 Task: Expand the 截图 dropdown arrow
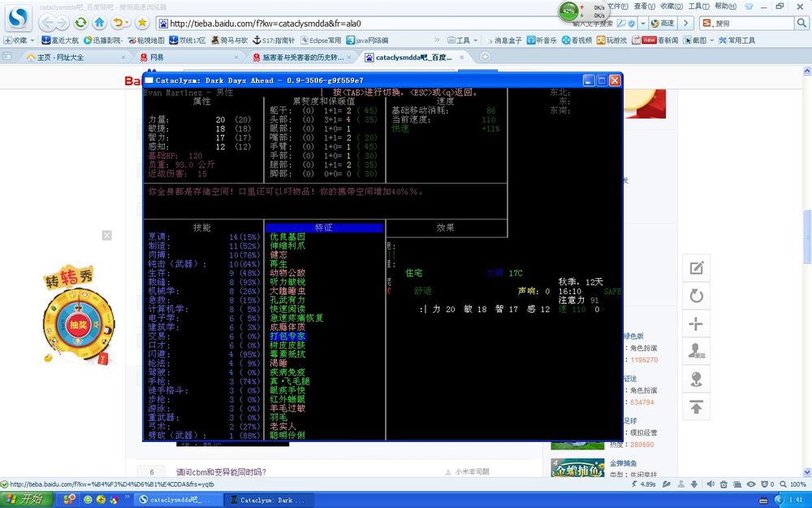[711, 40]
